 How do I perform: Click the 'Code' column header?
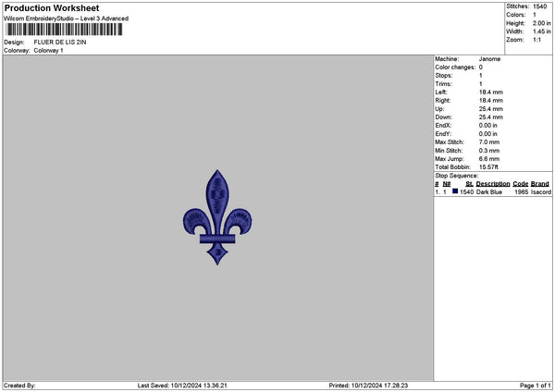pos(520,184)
